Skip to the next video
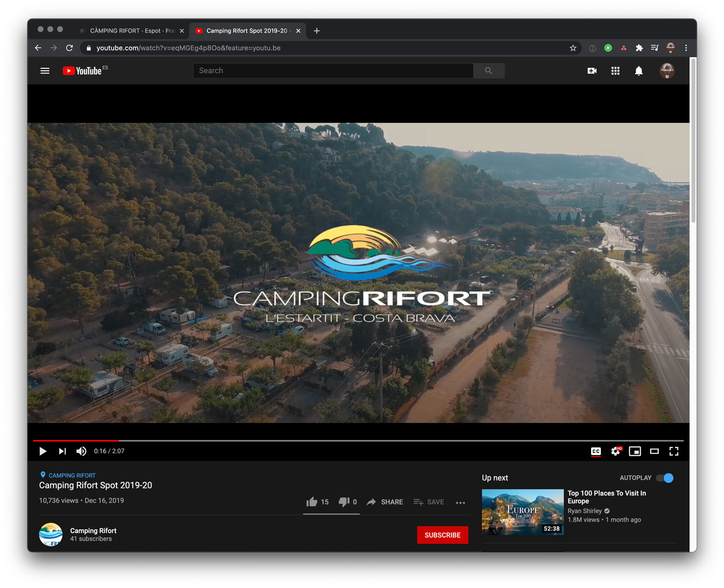The height and width of the screenshot is (588, 724). [62, 451]
